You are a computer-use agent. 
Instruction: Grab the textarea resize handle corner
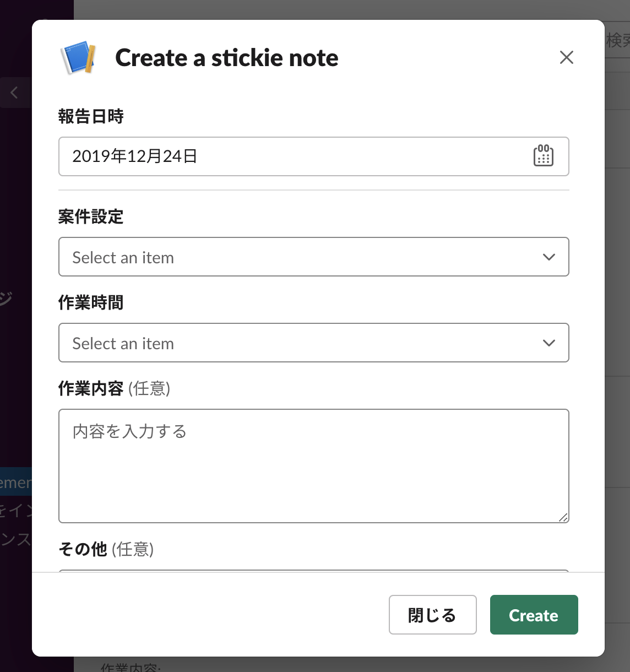(x=563, y=517)
